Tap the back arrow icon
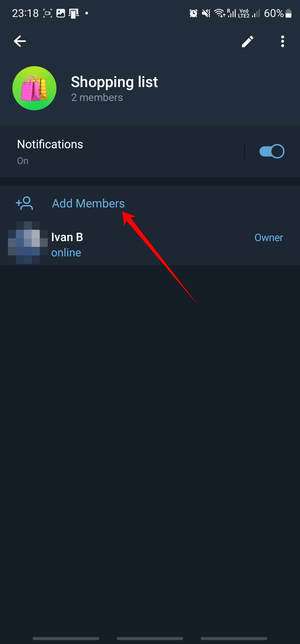The height and width of the screenshot is (644, 300). pos(20,41)
